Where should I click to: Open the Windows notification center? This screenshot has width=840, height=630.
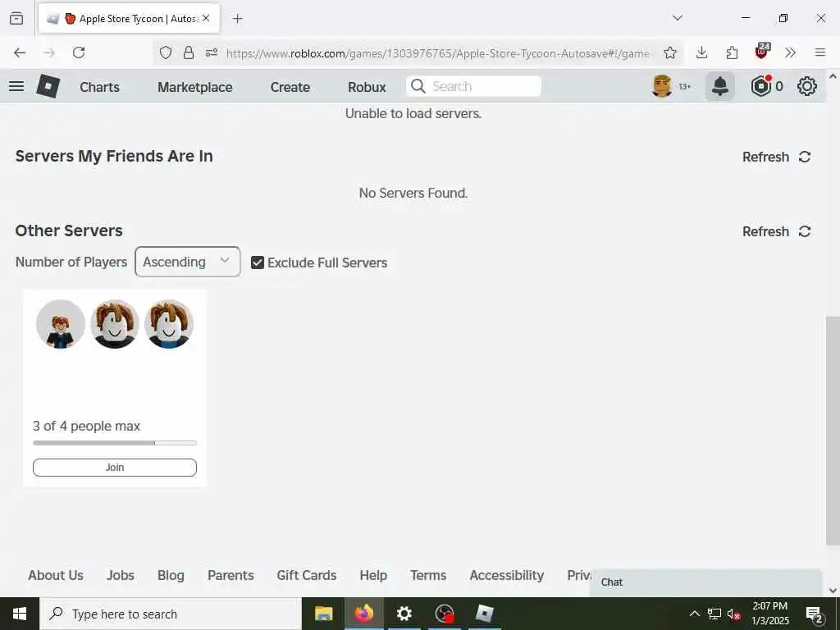tap(814, 614)
